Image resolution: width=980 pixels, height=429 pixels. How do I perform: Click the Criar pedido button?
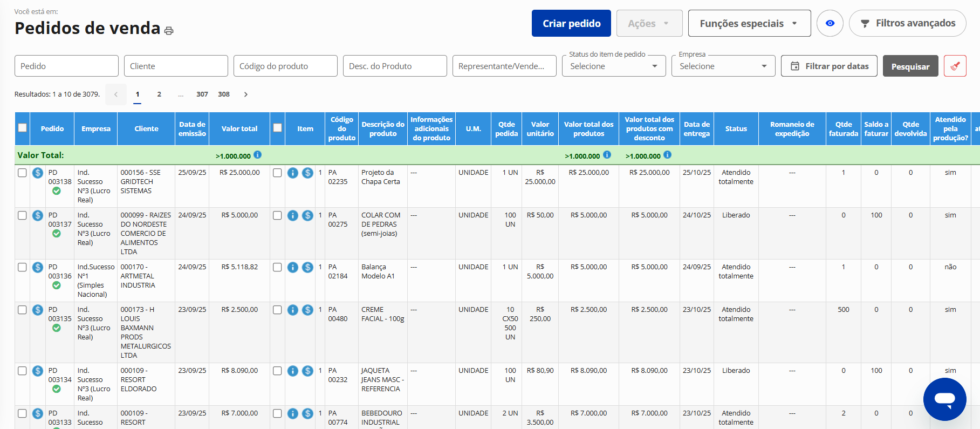tap(571, 23)
